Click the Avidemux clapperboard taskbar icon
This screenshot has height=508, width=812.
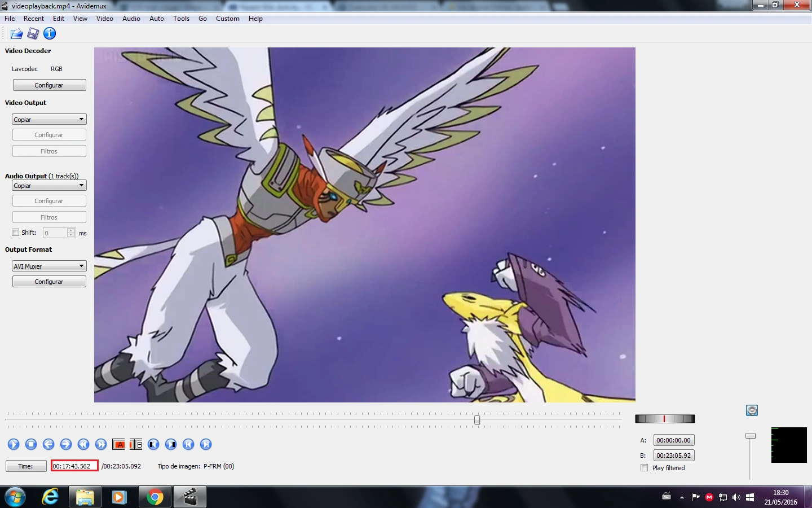click(x=189, y=497)
